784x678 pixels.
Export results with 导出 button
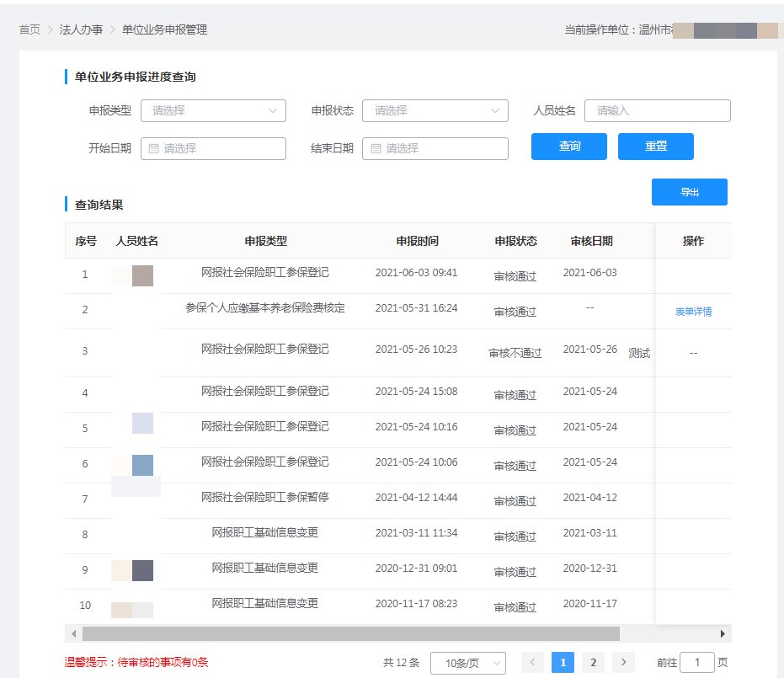coord(689,192)
